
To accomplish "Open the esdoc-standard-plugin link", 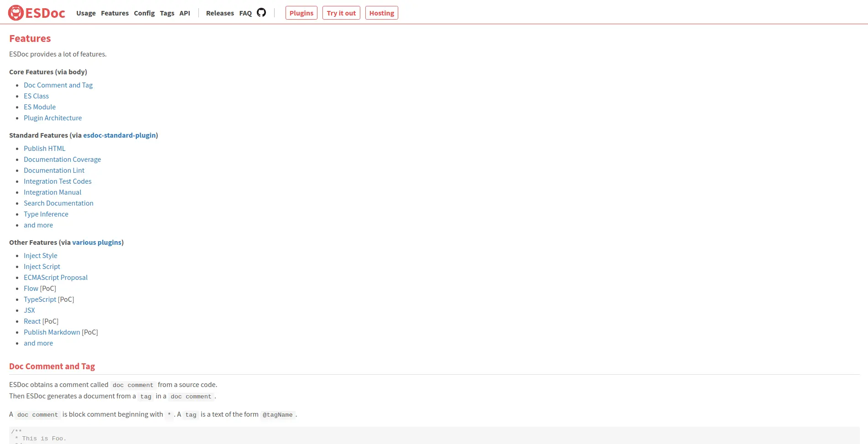I will coord(120,135).
